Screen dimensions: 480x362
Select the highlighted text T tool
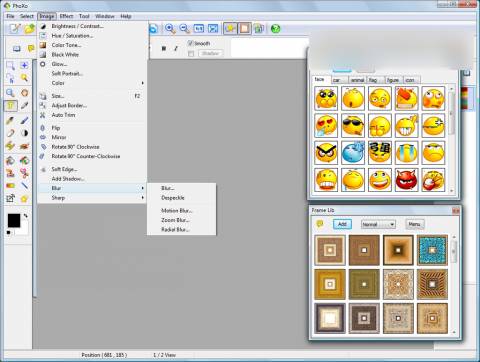pos(10,106)
